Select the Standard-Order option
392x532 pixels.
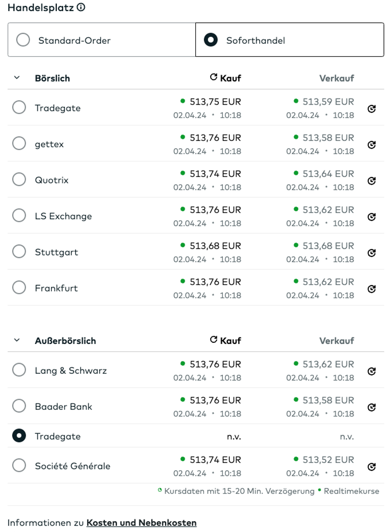(23, 40)
